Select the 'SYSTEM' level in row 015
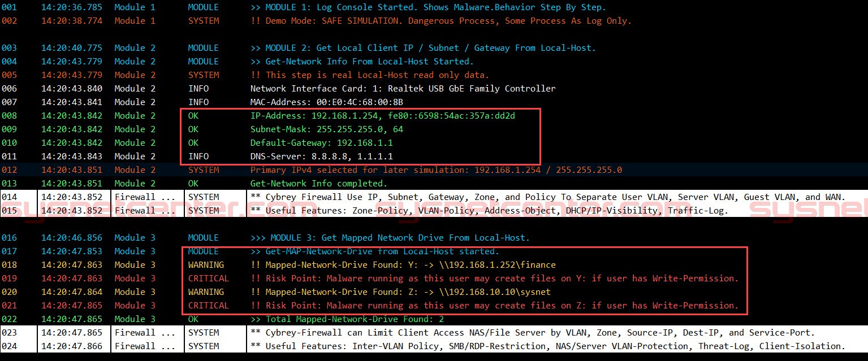Image resolution: width=868 pixels, height=361 pixels. point(204,211)
